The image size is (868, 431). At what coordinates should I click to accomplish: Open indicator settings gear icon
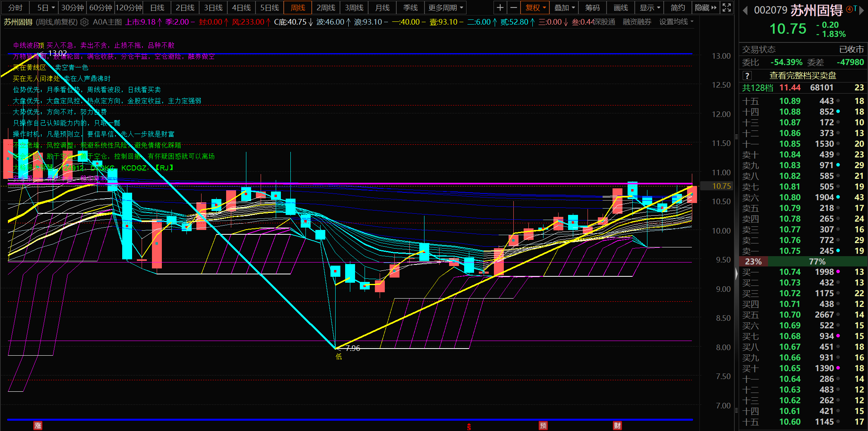click(x=84, y=22)
